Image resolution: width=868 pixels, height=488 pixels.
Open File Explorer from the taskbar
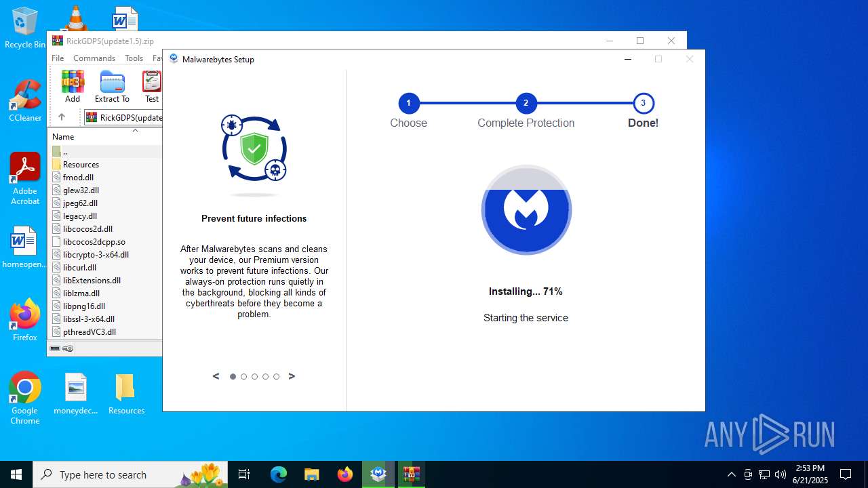pos(311,474)
